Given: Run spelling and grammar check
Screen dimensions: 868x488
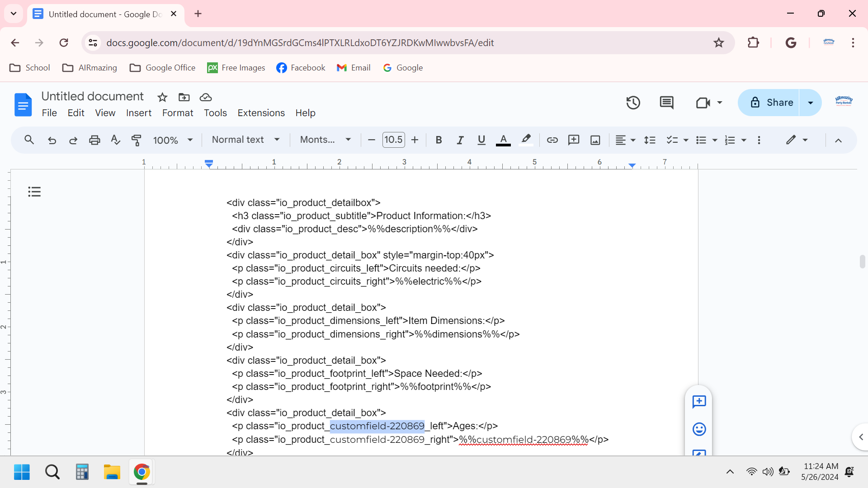Looking at the screenshot, I should click(x=115, y=140).
